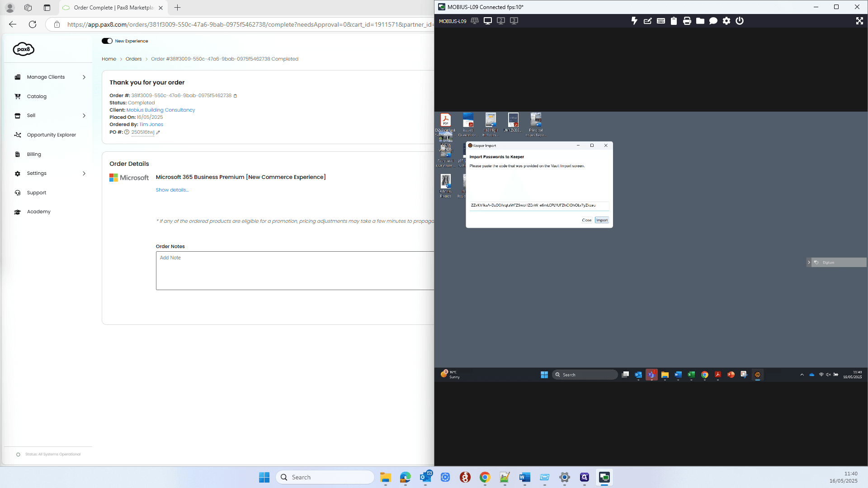Open Catalog in the sidebar
The image size is (868, 488).
(37, 97)
